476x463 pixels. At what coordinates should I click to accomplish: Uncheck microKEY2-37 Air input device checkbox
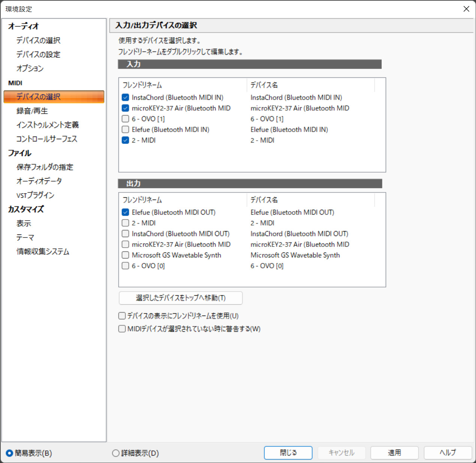pos(125,108)
